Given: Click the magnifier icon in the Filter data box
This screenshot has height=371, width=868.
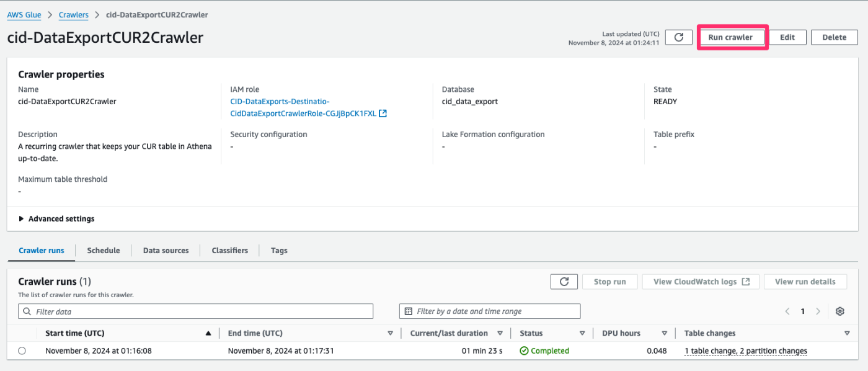Looking at the screenshot, I should pos(27,311).
